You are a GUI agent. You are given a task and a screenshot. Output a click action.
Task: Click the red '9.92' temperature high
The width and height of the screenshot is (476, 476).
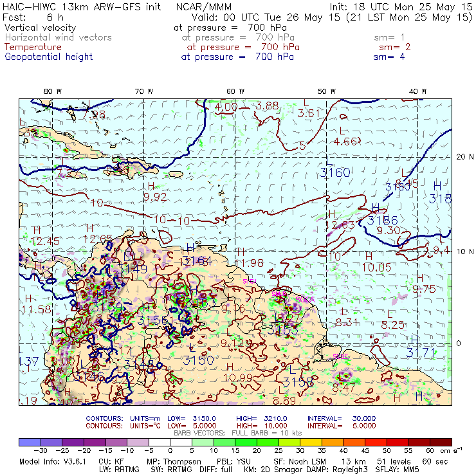coord(155,197)
